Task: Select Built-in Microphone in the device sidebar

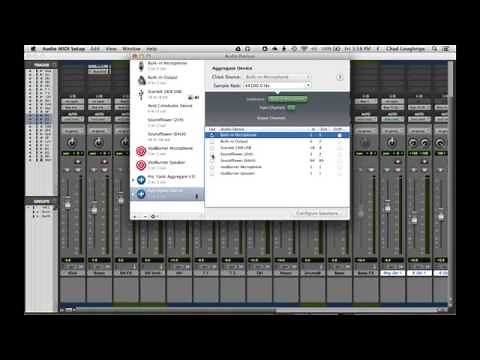Action: click(x=167, y=65)
